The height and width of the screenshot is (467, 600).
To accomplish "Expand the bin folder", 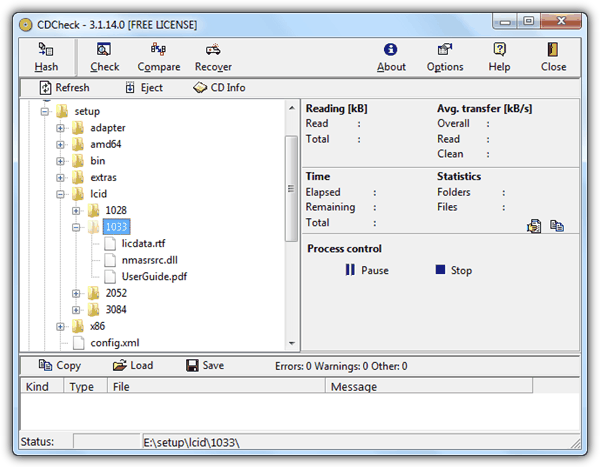I will tap(60, 161).
